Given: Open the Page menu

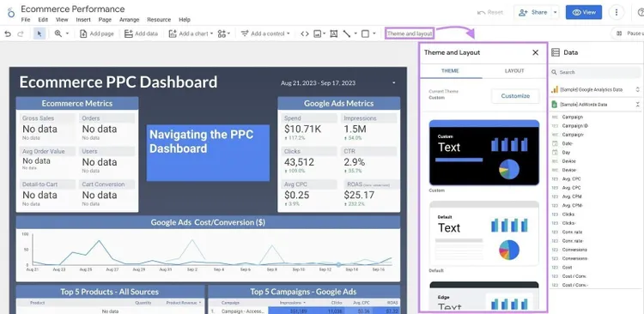Looking at the screenshot, I should point(105,20).
